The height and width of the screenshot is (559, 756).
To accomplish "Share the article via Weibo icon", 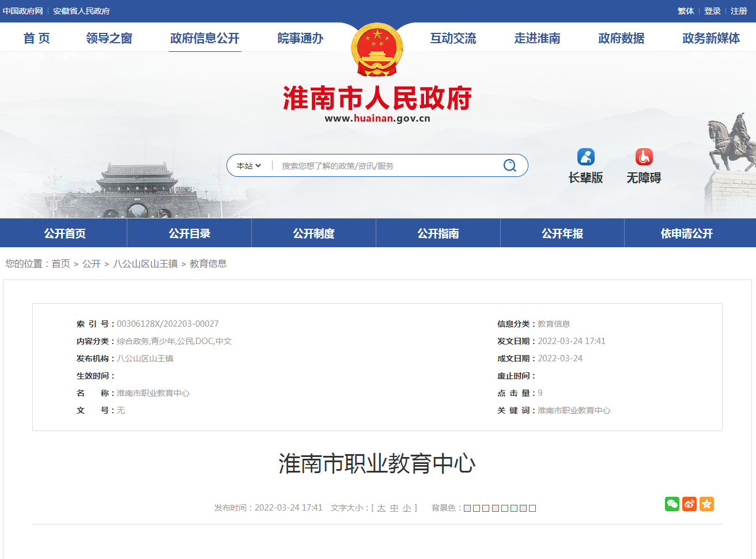I will [689, 504].
